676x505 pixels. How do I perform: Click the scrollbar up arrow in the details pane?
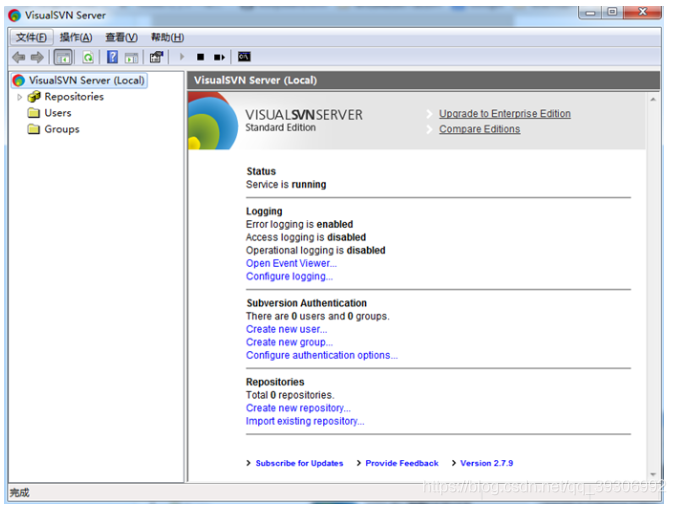(x=653, y=99)
